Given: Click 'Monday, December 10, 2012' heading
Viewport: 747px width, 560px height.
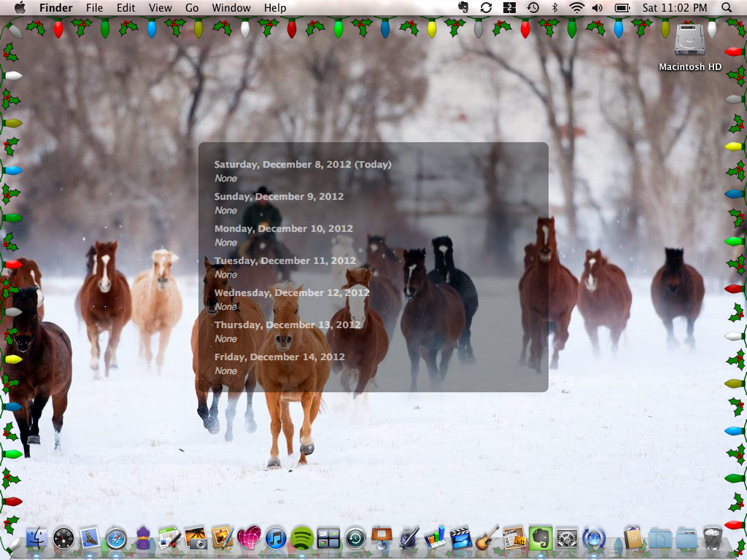Looking at the screenshot, I should [284, 228].
